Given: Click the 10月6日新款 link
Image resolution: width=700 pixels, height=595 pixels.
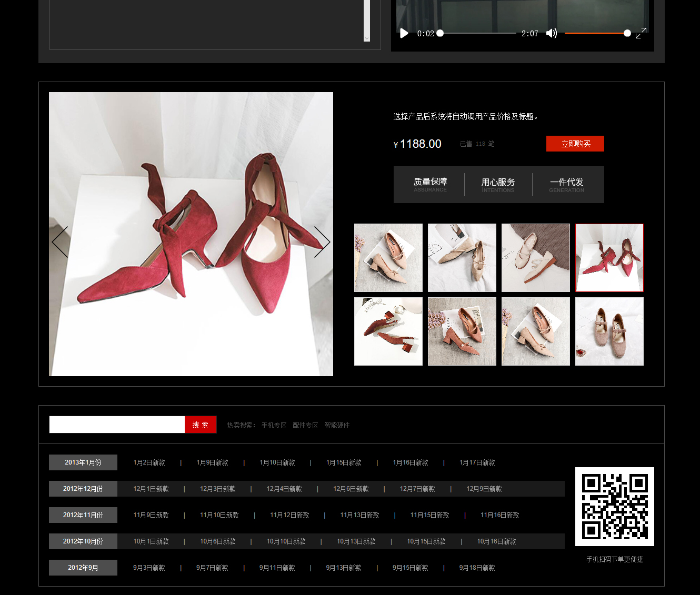Looking at the screenshot, I should (218, 541).
